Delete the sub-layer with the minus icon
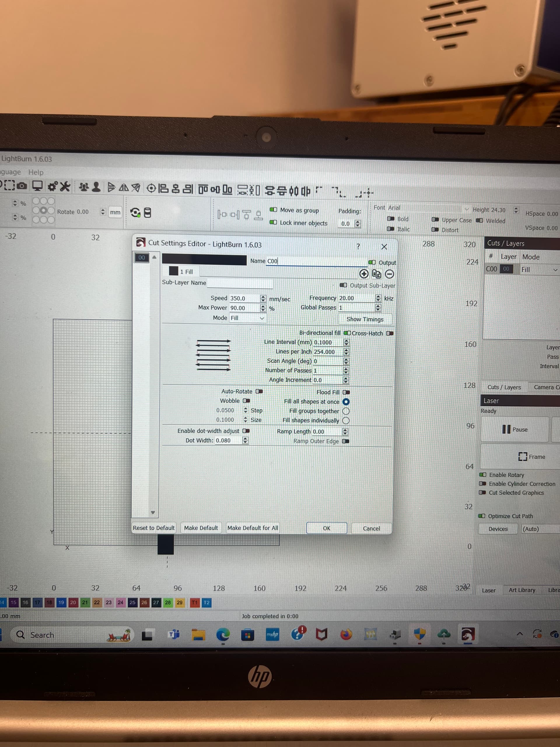 click(389, 274)
